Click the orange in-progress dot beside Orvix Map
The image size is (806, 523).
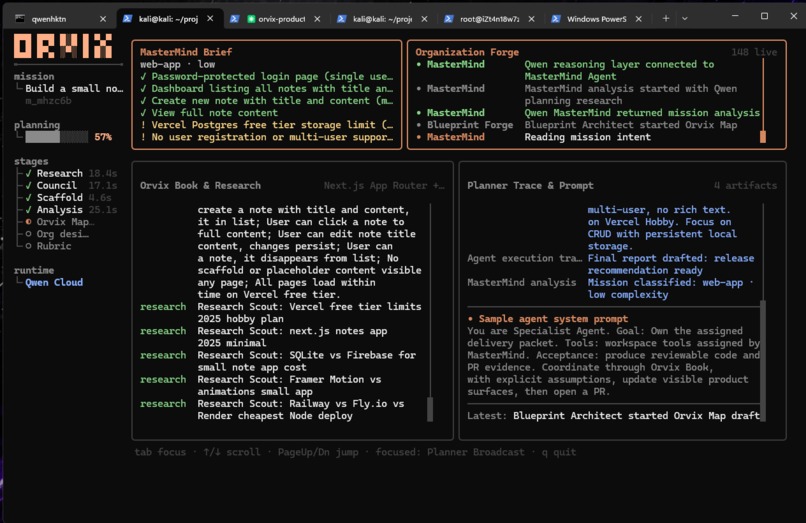28,222
